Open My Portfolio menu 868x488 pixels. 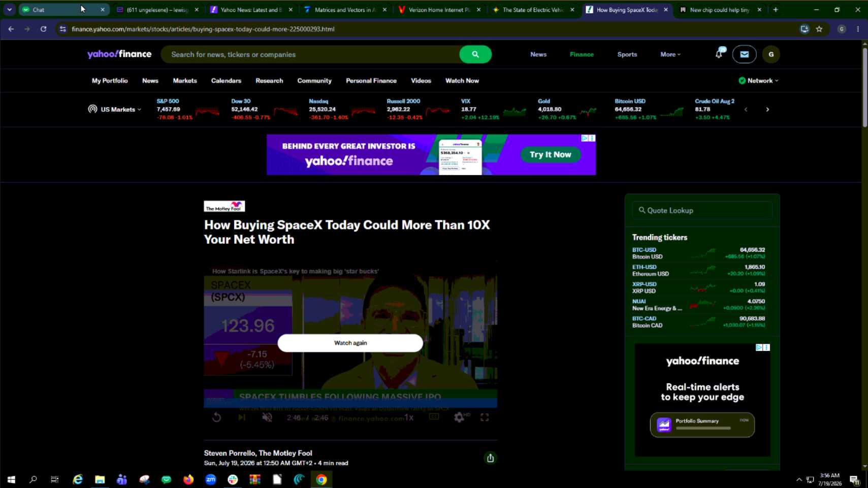pos(110,81)
